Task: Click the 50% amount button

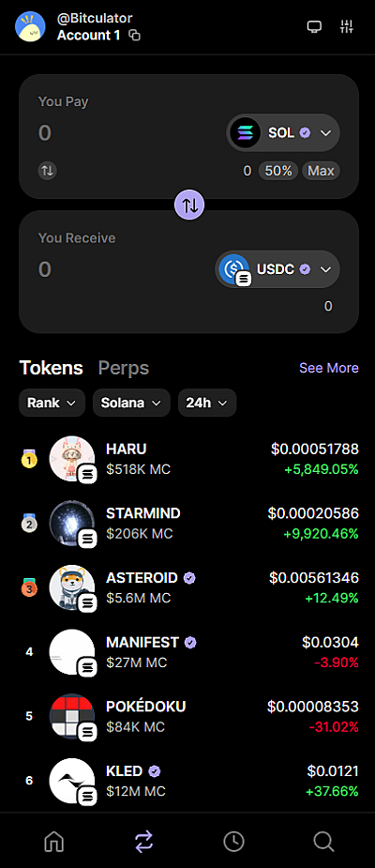Action: click(x=278, y=171)
